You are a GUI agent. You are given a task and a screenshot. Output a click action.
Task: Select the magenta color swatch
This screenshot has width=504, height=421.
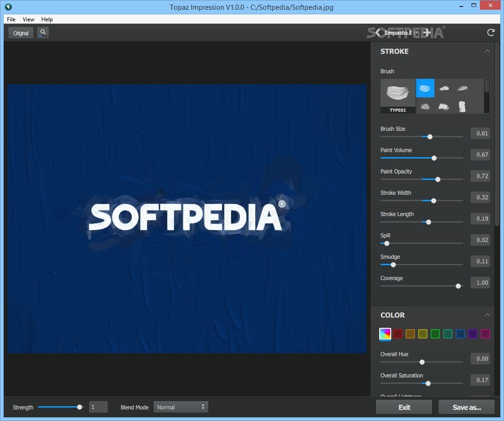click(485, 334)
